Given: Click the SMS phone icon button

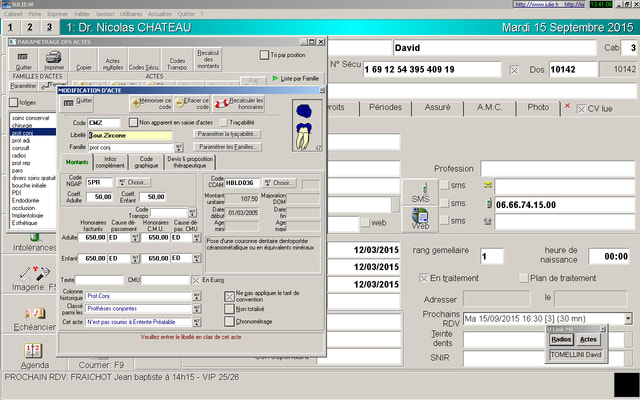Looking at the screenshot, I should pos(421,195).
